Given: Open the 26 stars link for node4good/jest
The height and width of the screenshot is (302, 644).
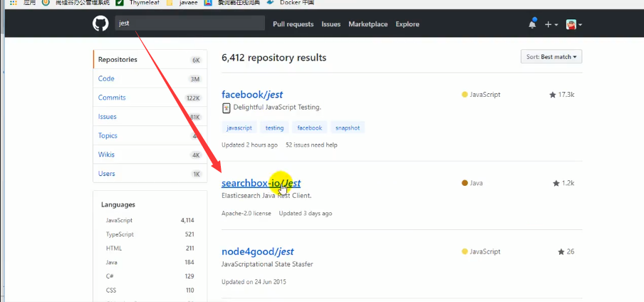Looking at the screenshot, I should click(566, 251).
